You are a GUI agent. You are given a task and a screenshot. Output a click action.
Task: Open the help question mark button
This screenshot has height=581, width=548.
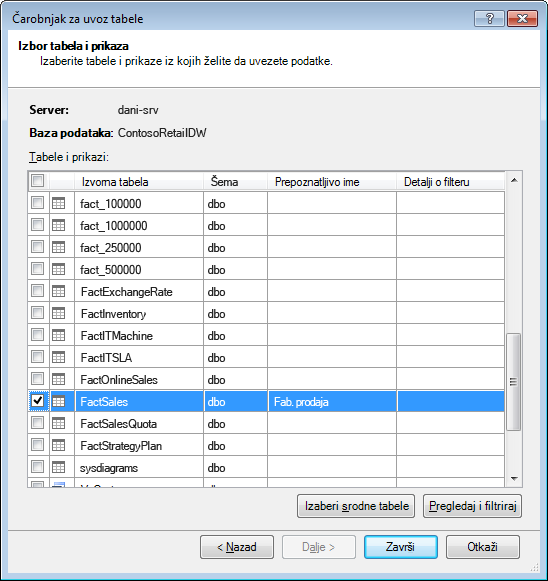(x=489, y=19)
